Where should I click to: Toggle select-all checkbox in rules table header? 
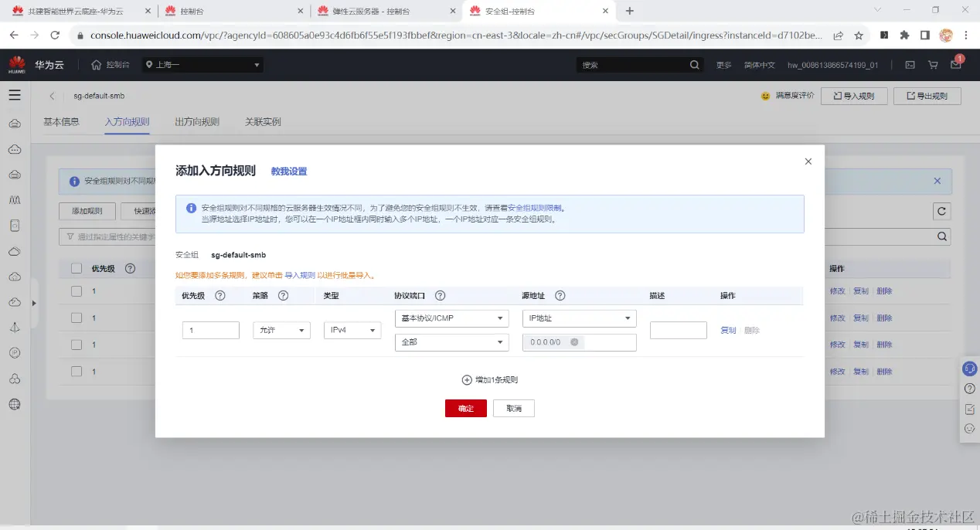(77, 268)
